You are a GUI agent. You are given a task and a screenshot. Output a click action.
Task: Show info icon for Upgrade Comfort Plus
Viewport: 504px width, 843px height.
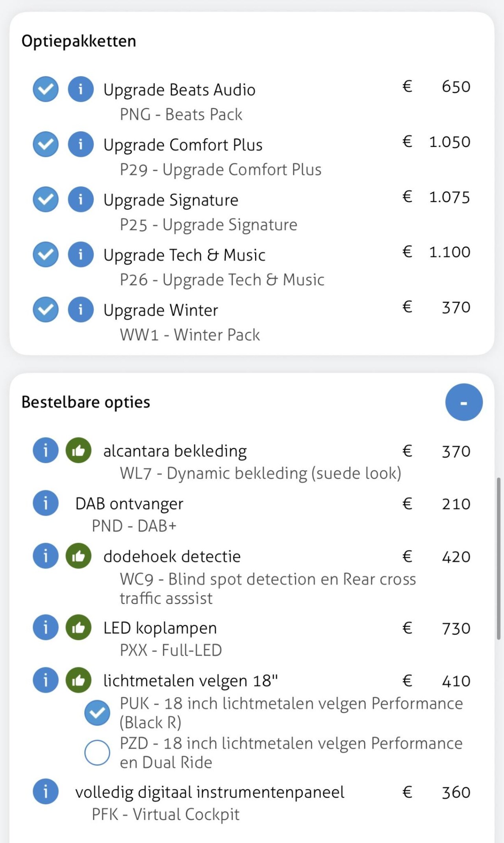pyautogui.click(x=81, y=144)
